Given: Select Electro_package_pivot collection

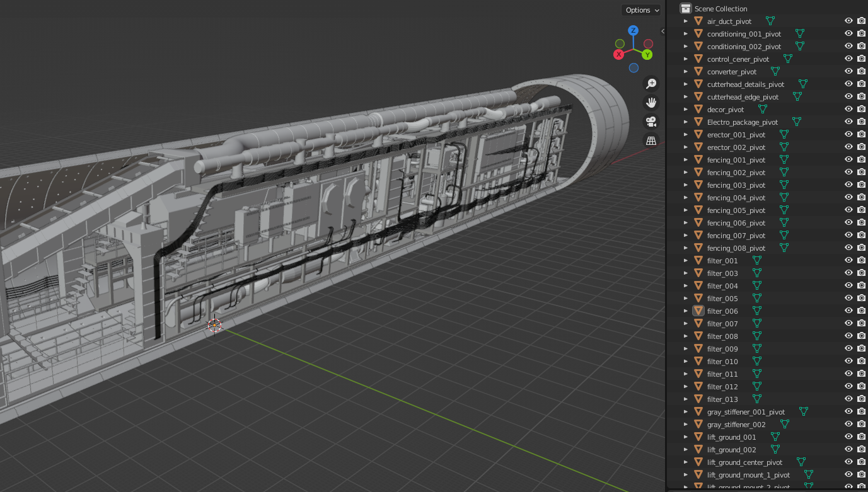Looking at the screenshot, I should (744, 122).
